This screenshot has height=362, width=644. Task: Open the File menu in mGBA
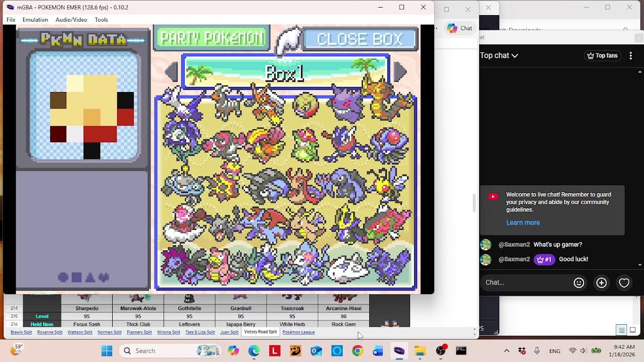tap(11, 20)
